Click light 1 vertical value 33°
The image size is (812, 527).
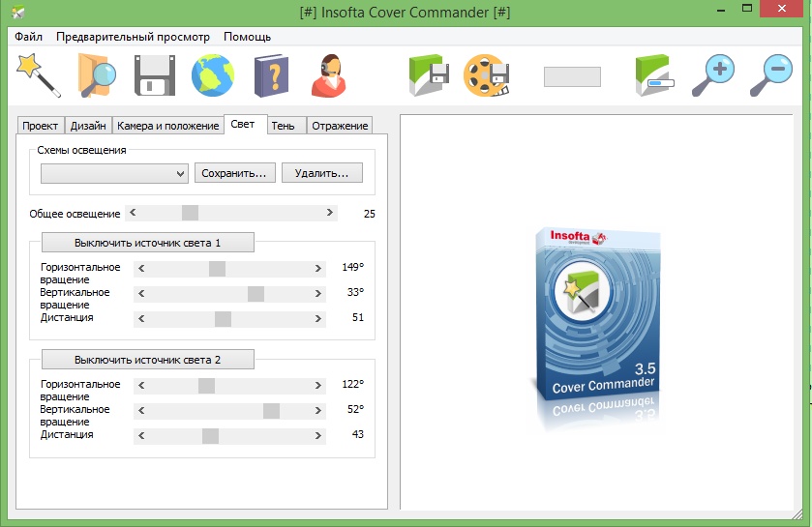(x=355, y=292)
